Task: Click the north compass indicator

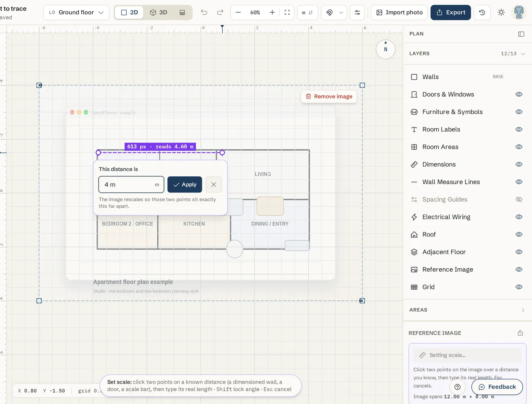Action: [x=385, y=49]
